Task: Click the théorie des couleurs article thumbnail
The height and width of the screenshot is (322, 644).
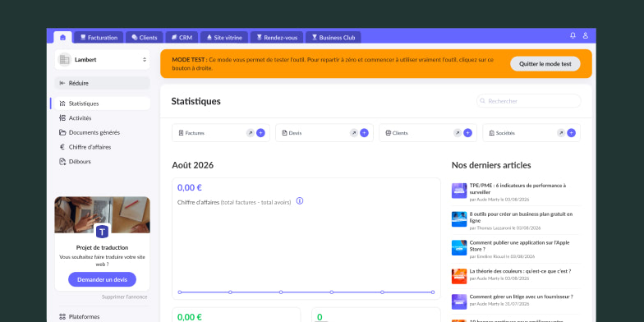Action: coord(459,276)
